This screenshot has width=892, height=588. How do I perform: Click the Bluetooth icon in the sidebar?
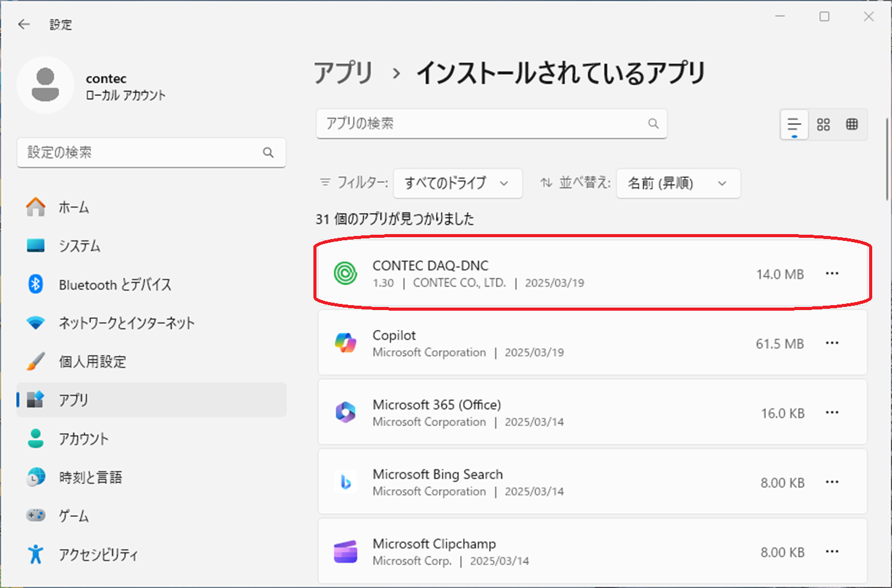(36, 284)
